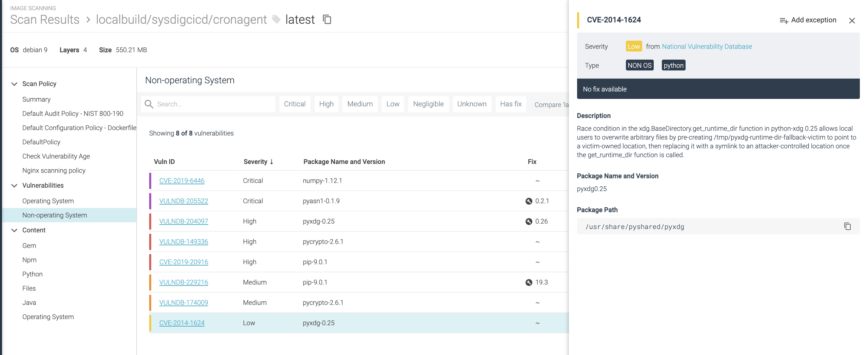The height and width of the screenshot is (355, 868).
Task: Open Python content
Action: 32,274
